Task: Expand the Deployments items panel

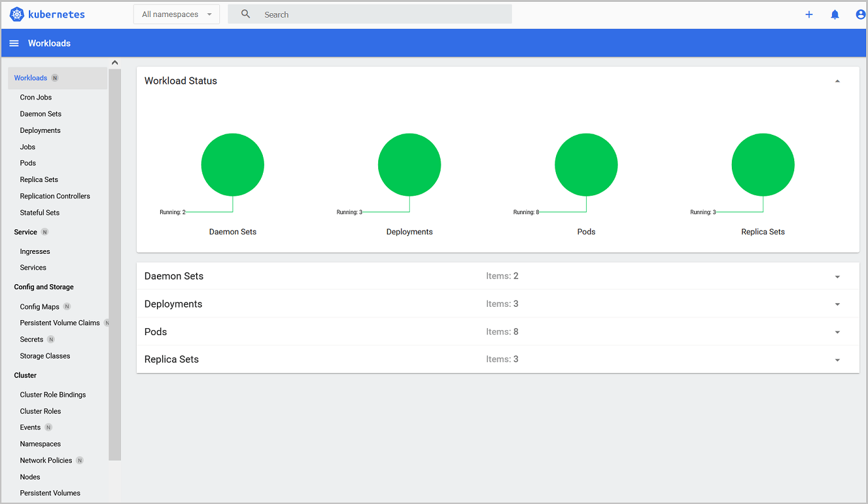Action: click(837, 304)
